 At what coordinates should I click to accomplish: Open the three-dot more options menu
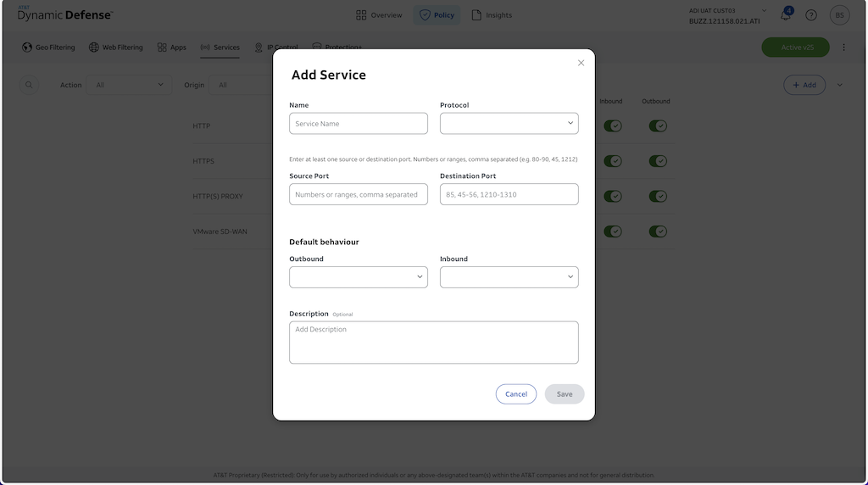click(x=843, y=47)
